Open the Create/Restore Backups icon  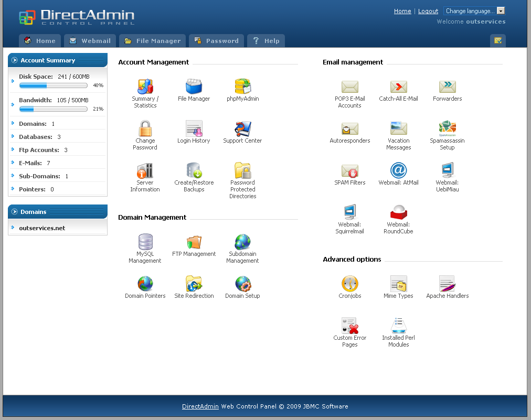click(194, 170)
